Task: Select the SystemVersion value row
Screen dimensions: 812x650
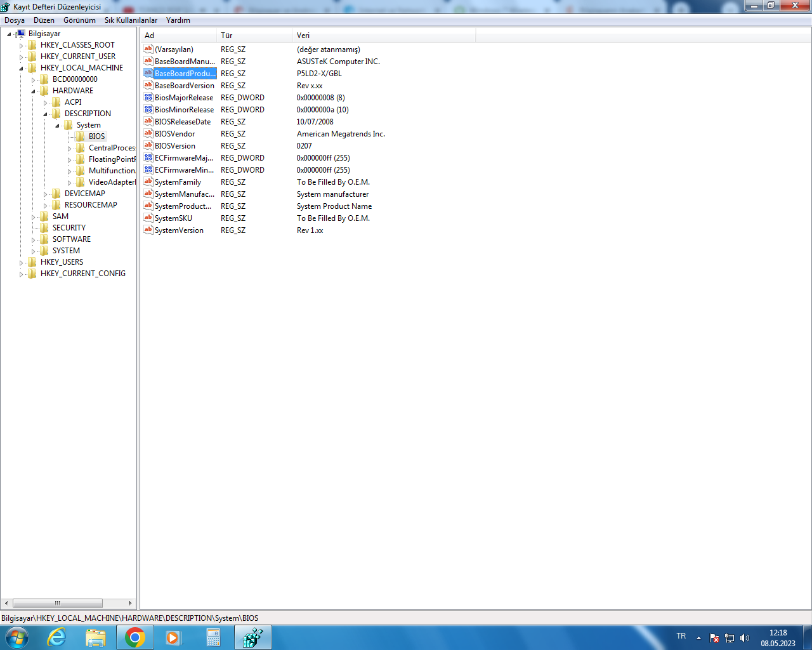Action: point(179,230)
